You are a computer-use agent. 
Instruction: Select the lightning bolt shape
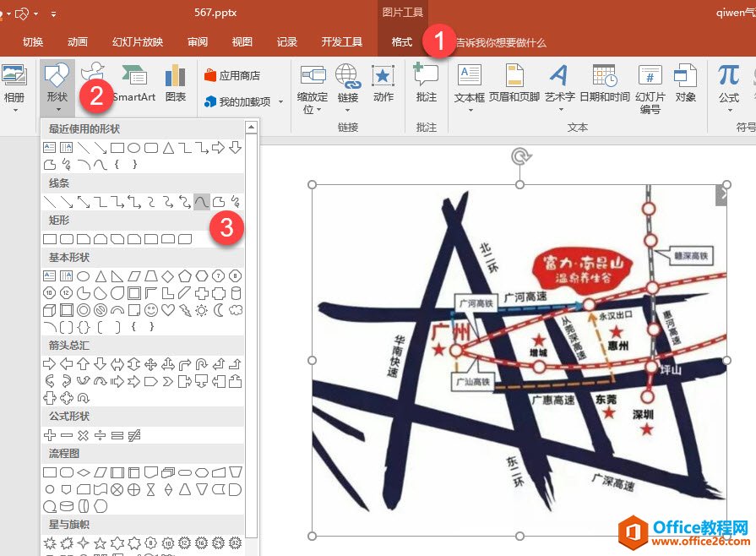[x=185, y=310]
